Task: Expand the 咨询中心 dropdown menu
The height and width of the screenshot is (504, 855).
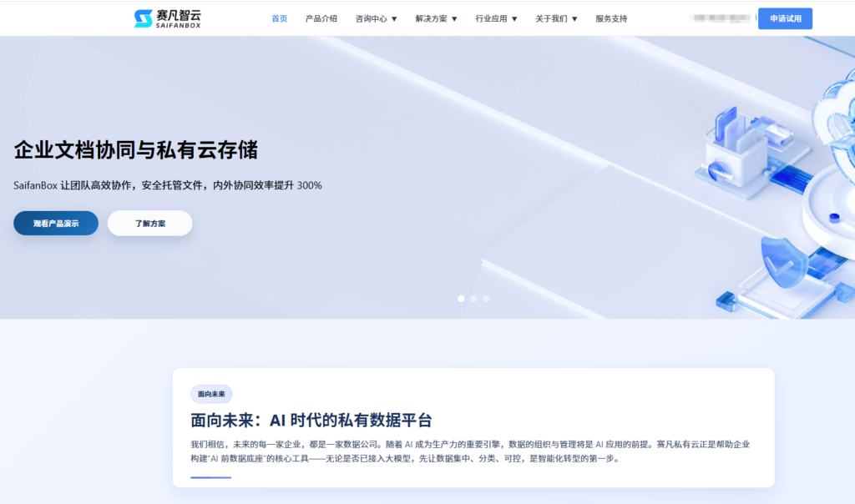Action: [376, 18]
